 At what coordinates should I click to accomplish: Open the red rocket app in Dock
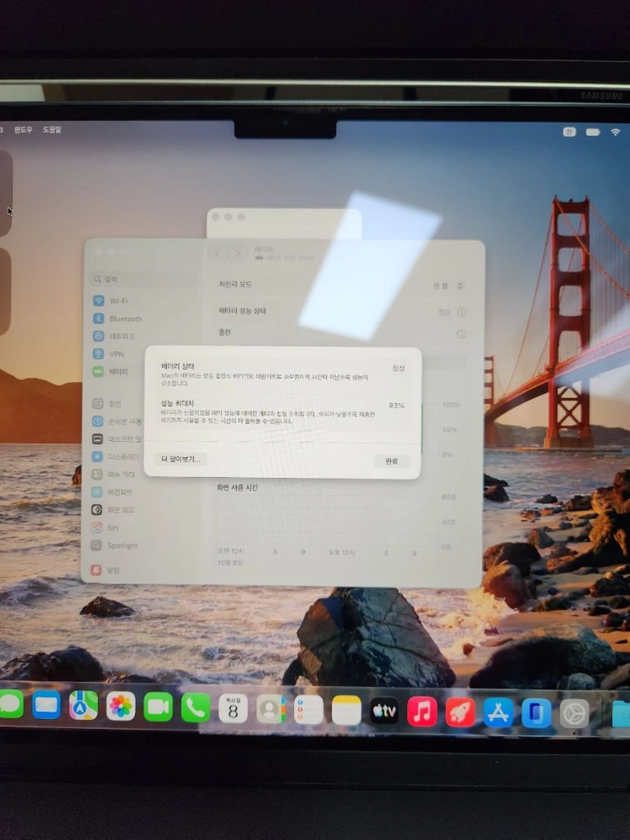(x=460, y=712)
